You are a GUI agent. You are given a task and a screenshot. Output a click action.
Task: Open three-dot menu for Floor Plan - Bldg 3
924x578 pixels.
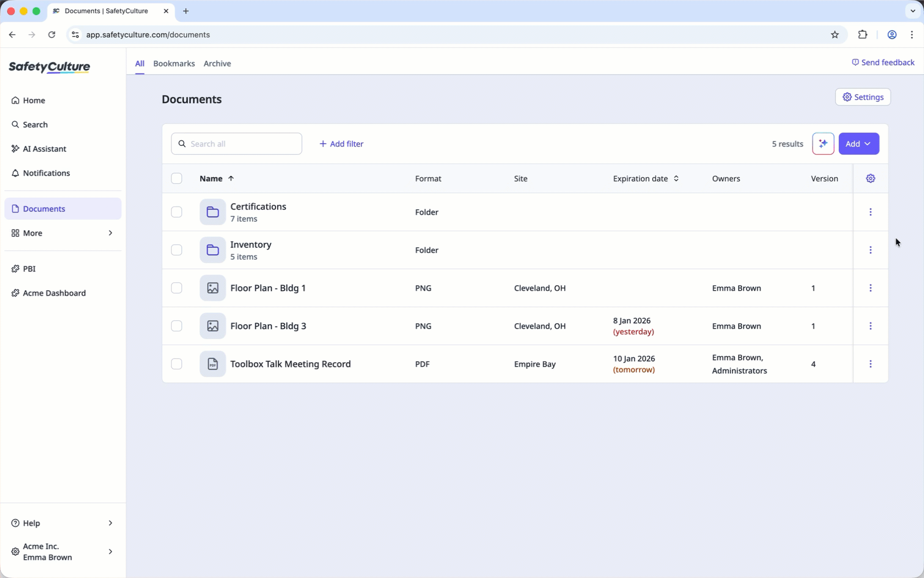point(870,326)
